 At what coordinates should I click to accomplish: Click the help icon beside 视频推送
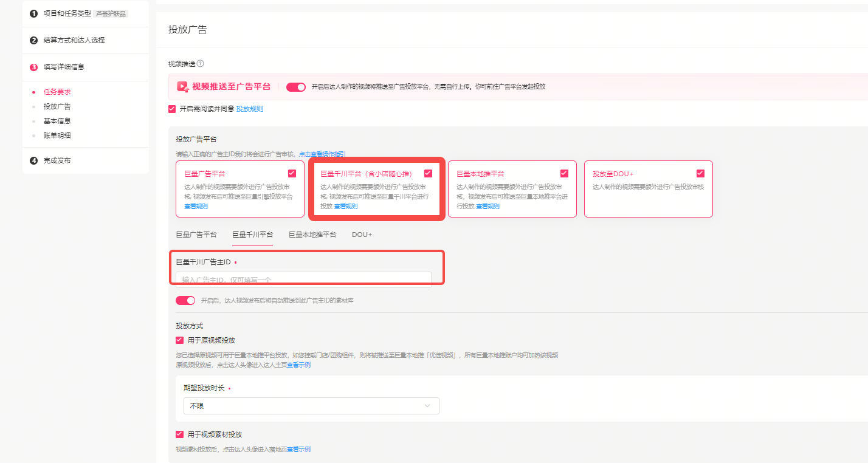tap(201, 64)
